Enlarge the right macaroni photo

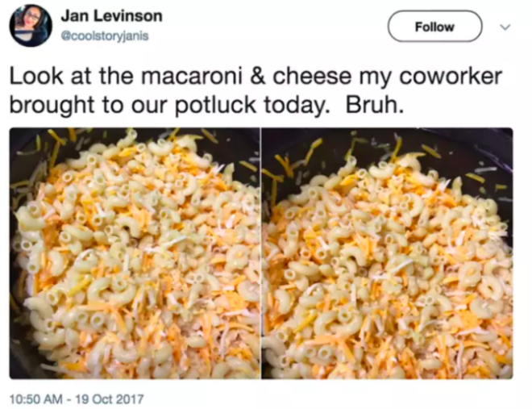tap(387, 253)
